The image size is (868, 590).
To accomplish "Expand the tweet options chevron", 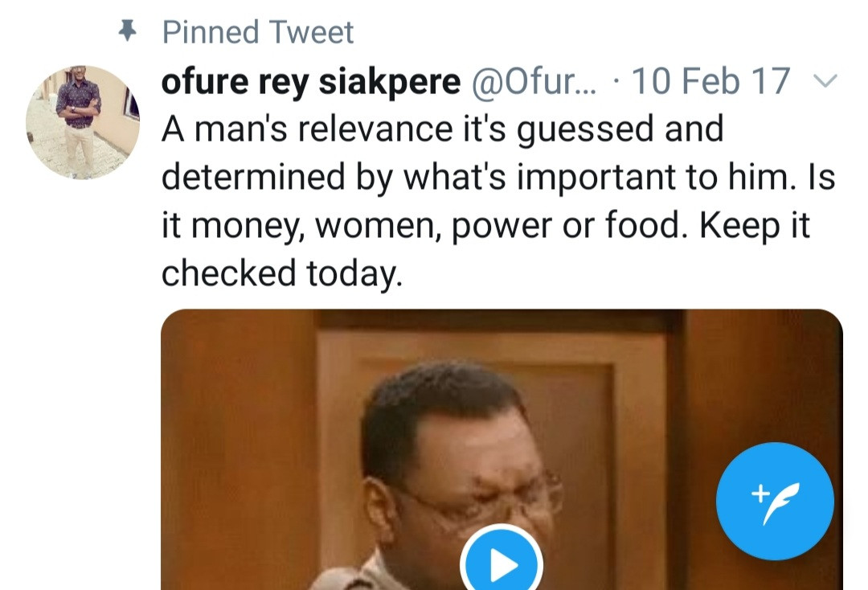I will click(826, 81).
